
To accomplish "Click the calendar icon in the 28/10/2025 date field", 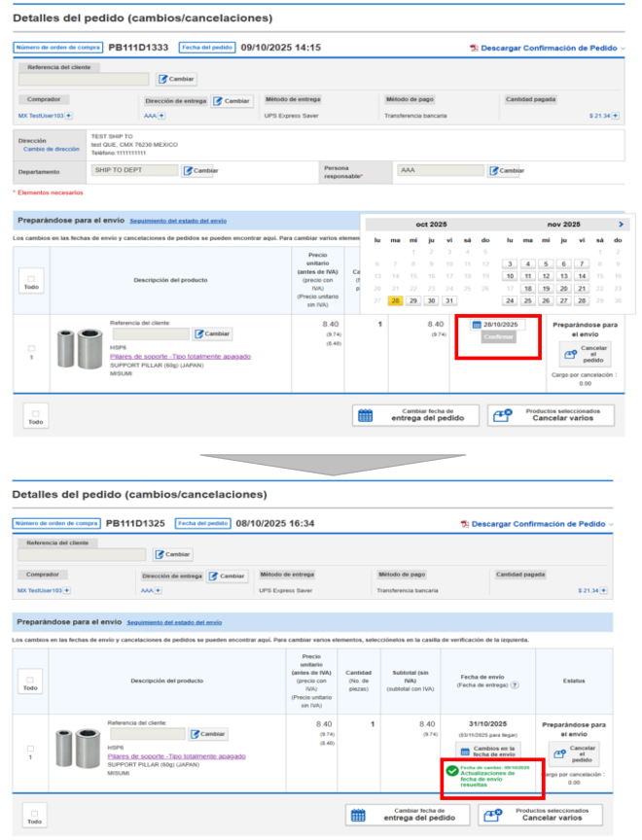I will coord(477,325).
